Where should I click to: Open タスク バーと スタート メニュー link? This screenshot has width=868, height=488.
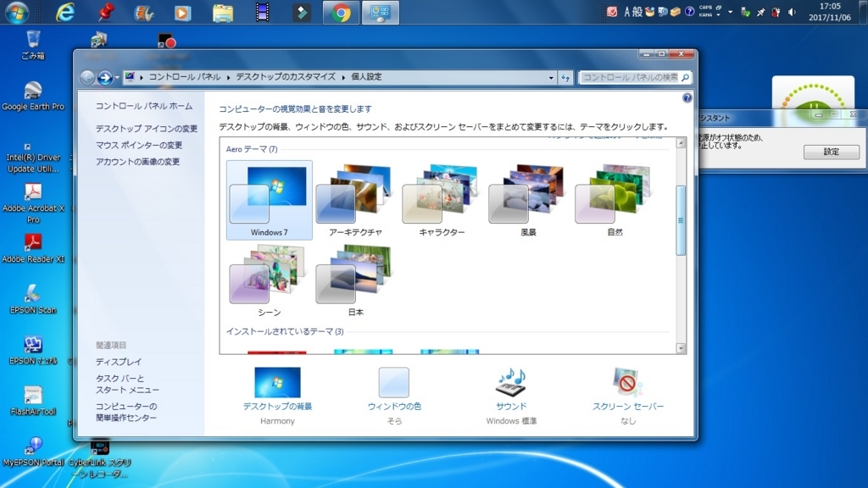127,384
